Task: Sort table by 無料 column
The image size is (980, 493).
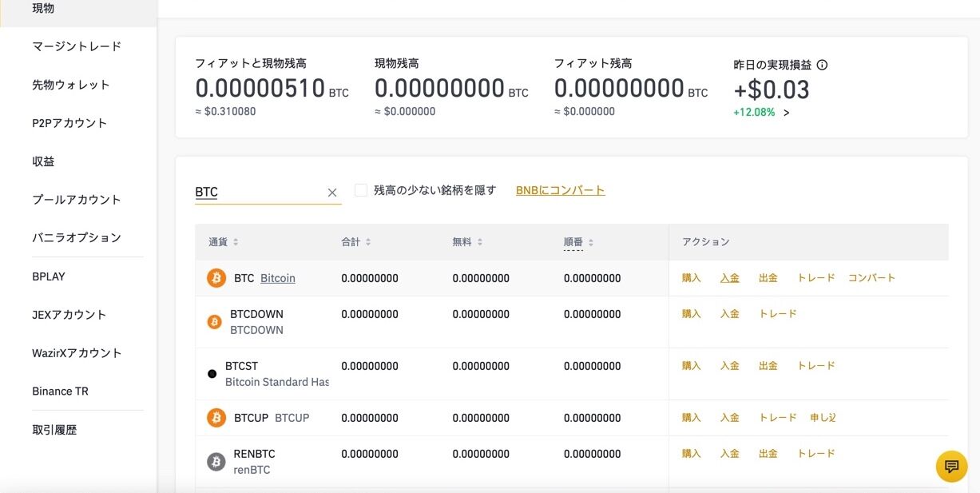Action: pyautogui.click(x=467, y=242)
